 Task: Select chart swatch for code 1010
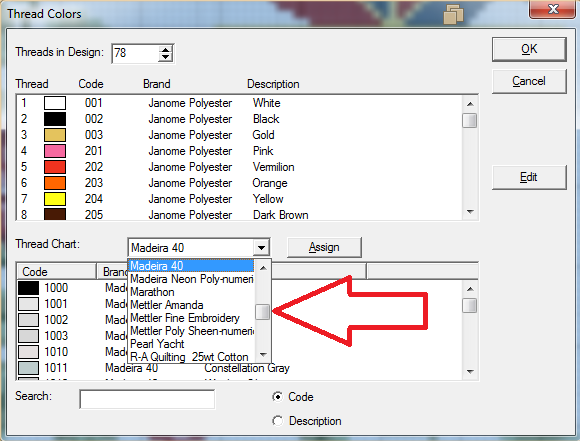(x=28, y=351)
